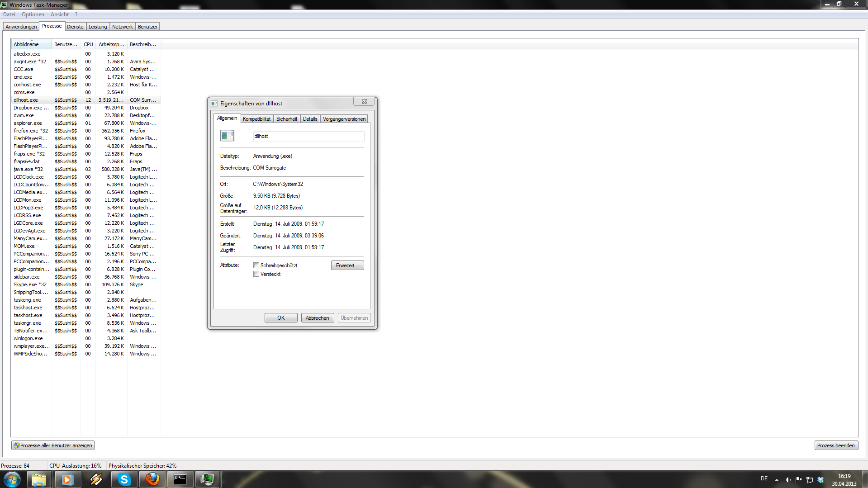The width and height of the screenshot is (868, 488).
Task: Switch to Dienste tab
Action: (x=75, y=27)
